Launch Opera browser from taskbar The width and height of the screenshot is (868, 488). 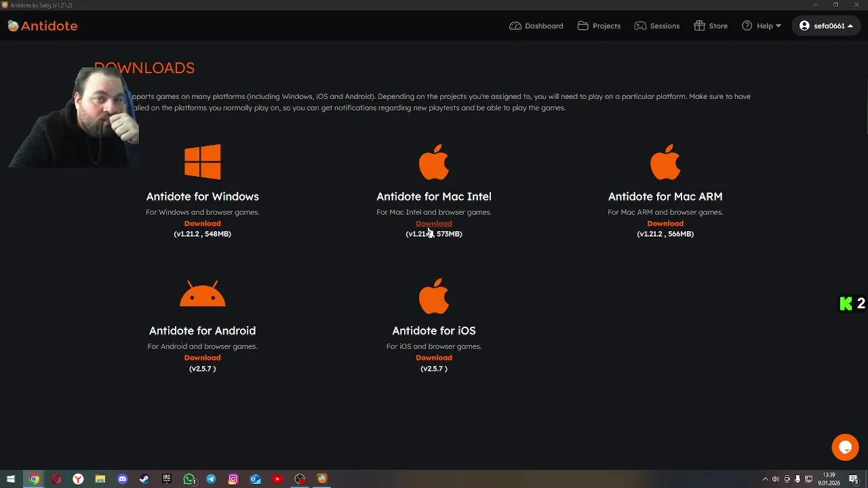click(x=56, y=479)
